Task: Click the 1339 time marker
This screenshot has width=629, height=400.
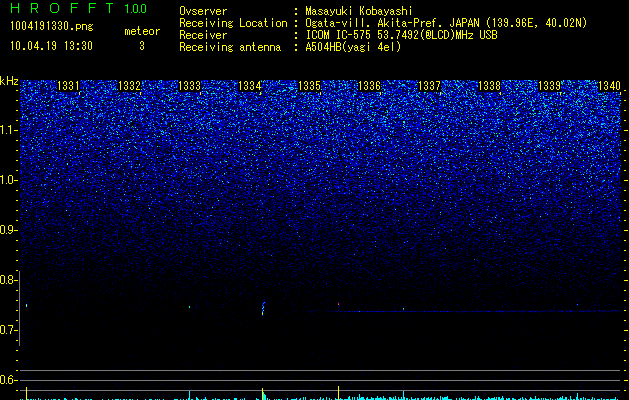Action: tap(549, 86)
